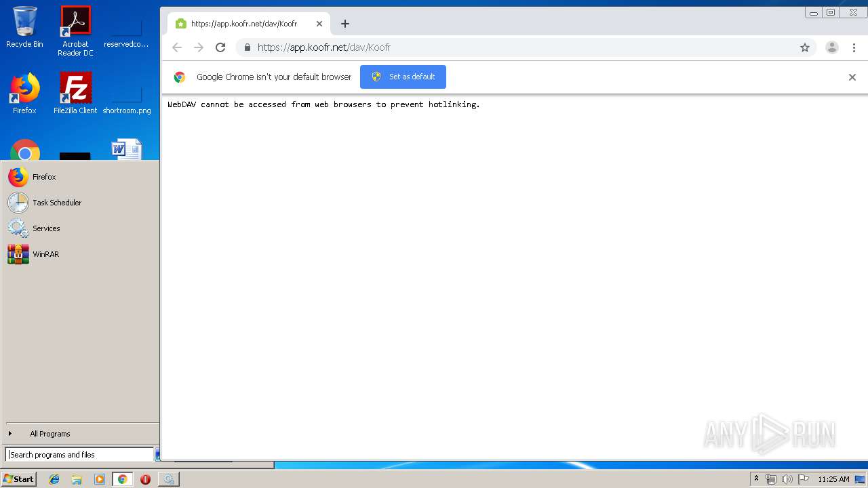Open Services from the Start menu
868x488 pixels.
click(80, 228)
